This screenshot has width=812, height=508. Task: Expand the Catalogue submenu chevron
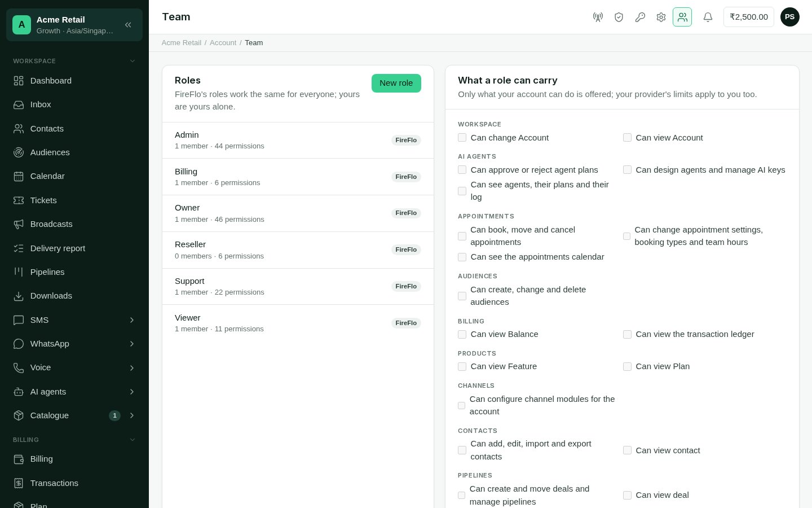(x=132, y=415)
